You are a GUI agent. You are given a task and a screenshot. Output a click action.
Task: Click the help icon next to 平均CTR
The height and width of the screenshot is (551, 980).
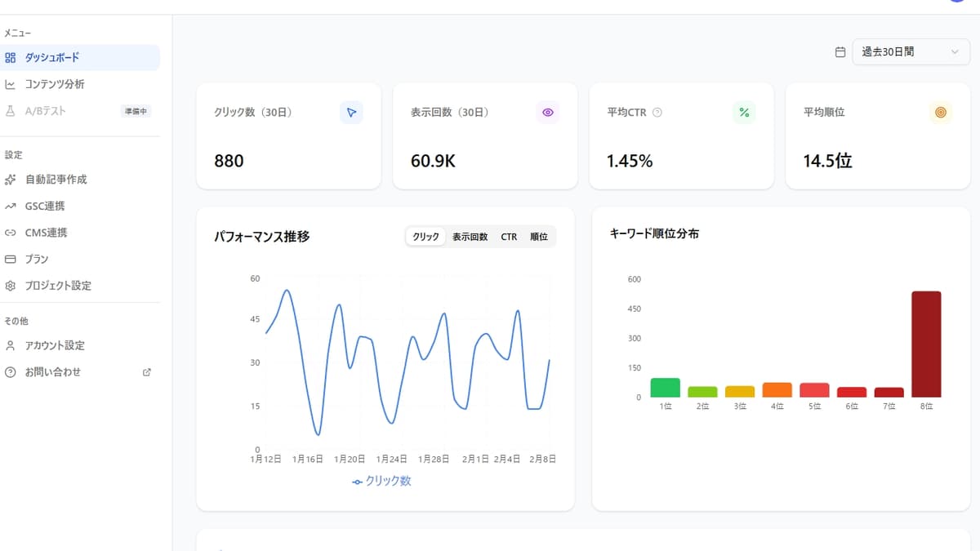click(x=657, y=113)
